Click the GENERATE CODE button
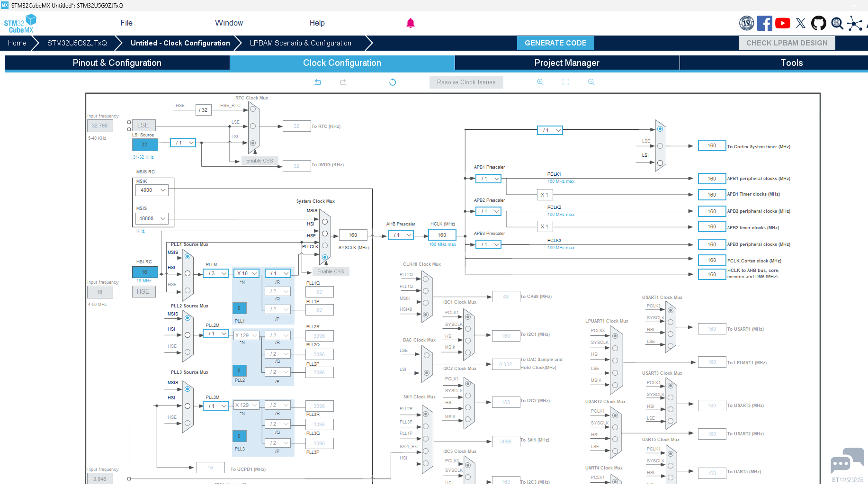This screenshot has width=868, height=487. tap(555, 43)
